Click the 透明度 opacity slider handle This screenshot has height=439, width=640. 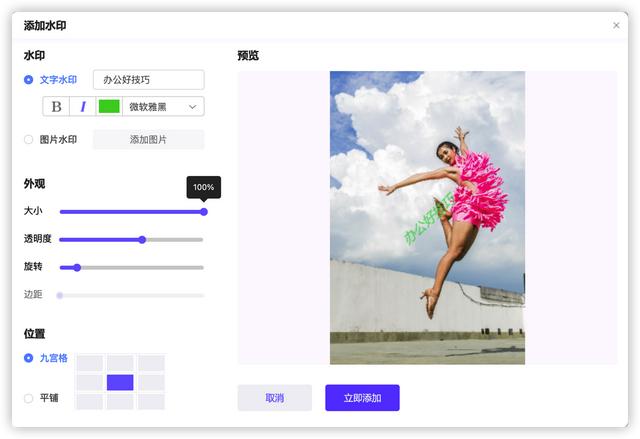pyautogui.click(x=142, y=239)
